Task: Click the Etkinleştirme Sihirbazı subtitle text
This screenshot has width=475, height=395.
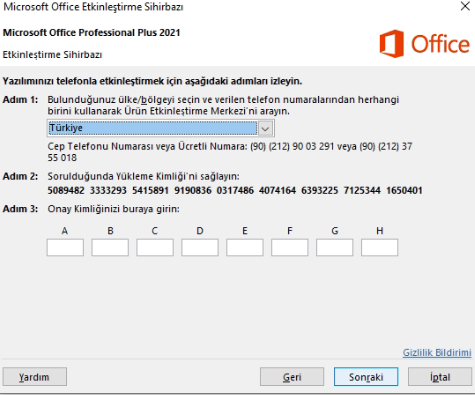Action: [x=52, y=55]
